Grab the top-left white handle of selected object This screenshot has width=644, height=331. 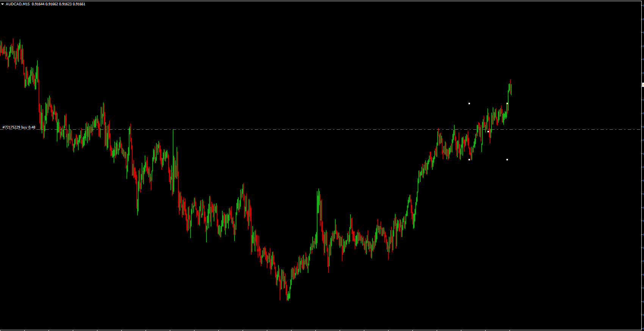coord(469,104)
